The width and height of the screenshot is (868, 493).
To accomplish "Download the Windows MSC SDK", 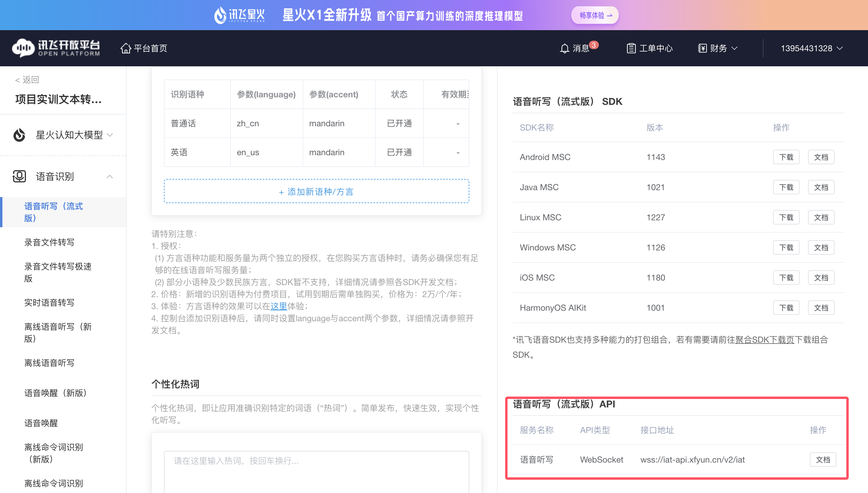I will coord(786,247).
